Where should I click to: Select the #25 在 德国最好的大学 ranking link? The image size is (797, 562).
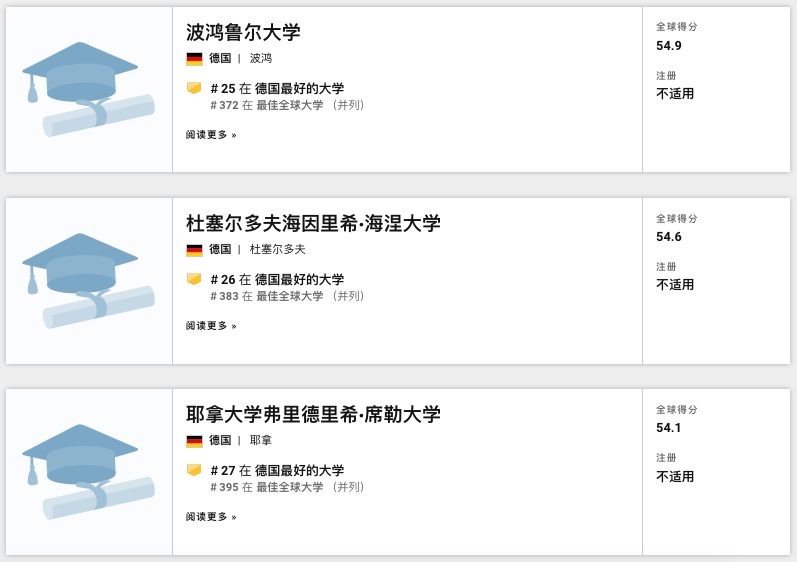[x=277, y=89]
